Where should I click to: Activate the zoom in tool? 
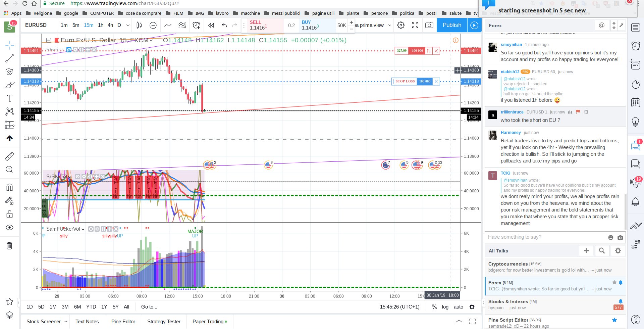pos(10,170)
